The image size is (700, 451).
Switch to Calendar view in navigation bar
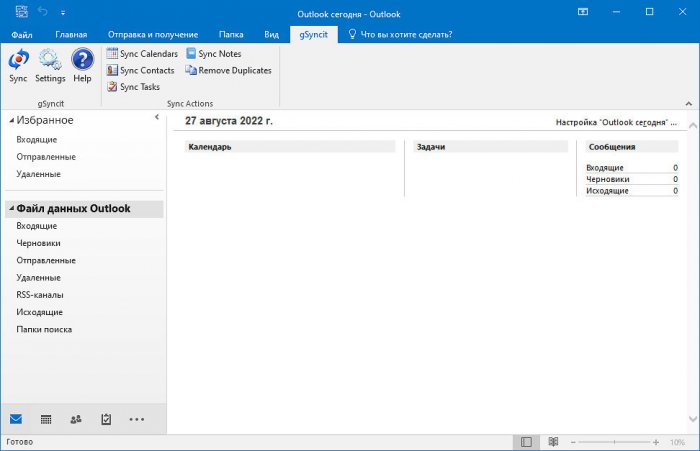click(46, 419)
